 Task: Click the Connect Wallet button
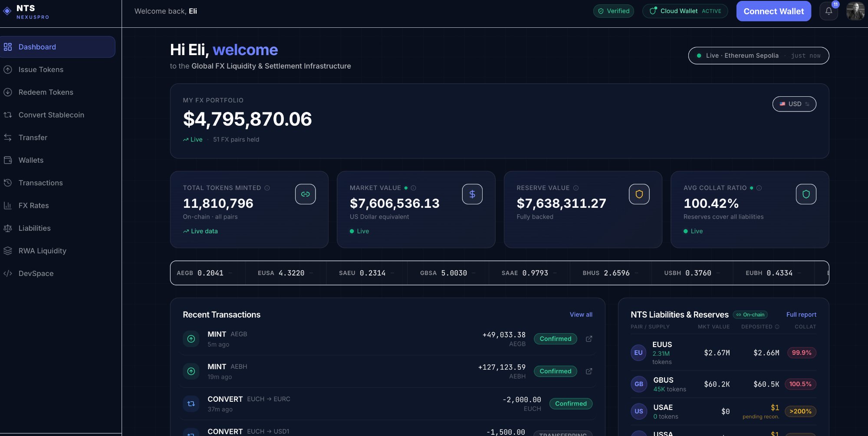click(773, 11)
